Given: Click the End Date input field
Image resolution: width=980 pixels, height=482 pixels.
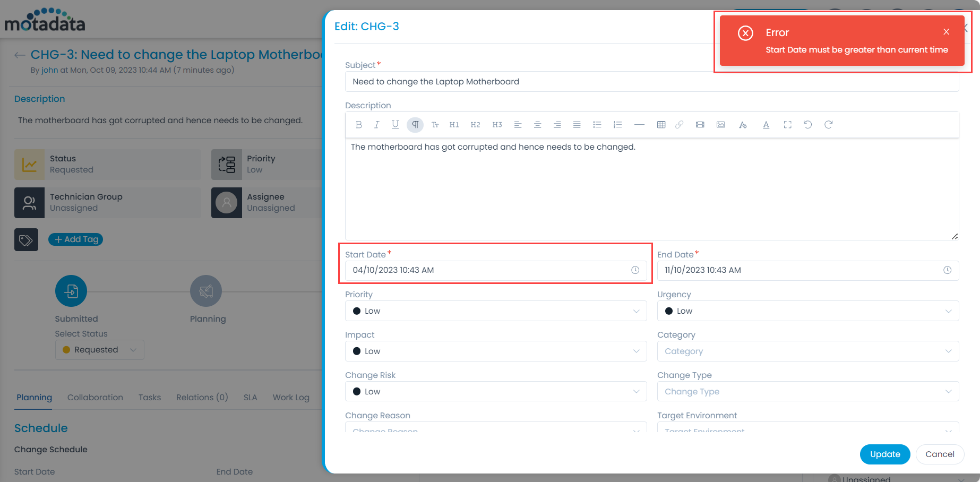Looking at the screenshot, I should tap(808, 270).
